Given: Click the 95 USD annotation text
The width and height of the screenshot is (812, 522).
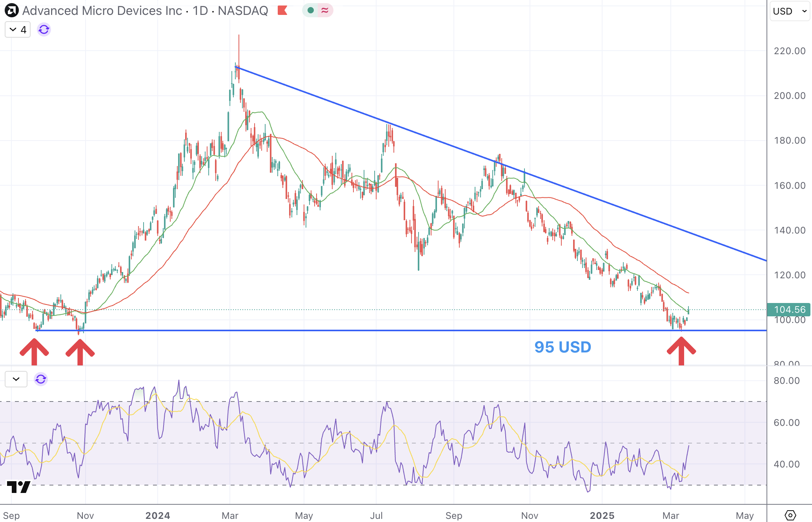Looking at the screenshot, I should pyautogui.click(x=563, y=347).
